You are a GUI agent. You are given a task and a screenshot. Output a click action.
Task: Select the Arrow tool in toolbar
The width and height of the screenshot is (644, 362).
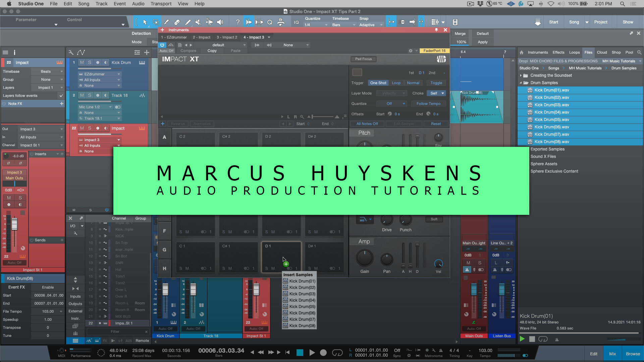point(145,22)
